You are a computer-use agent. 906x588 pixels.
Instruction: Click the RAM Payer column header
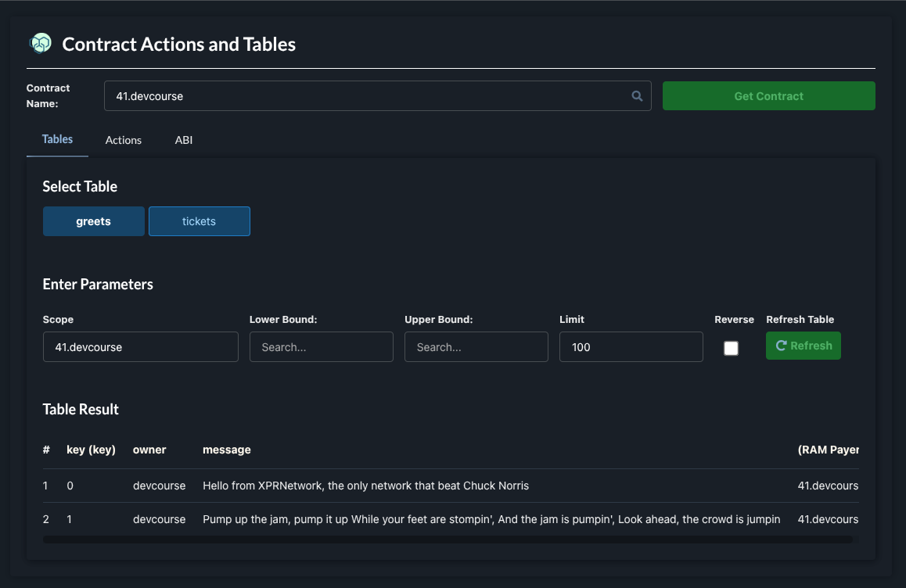[x=828, y=450]
